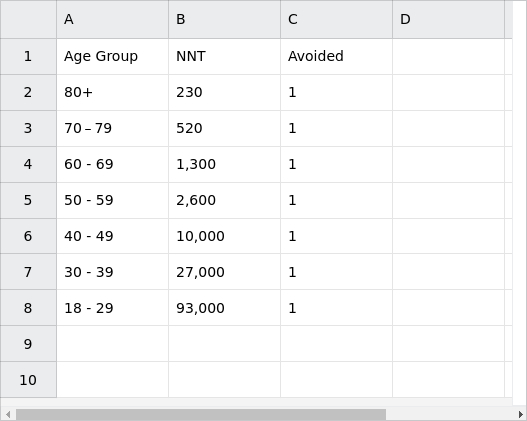The image size is (527, 421).
Task: Select the Age Group cell
Action: (113, 56)
